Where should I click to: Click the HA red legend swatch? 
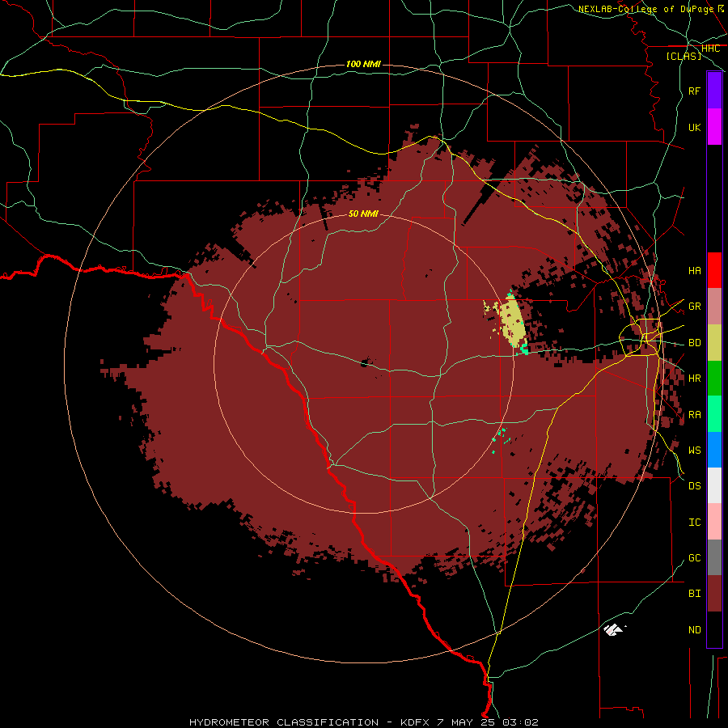click(x=714, y=270)
